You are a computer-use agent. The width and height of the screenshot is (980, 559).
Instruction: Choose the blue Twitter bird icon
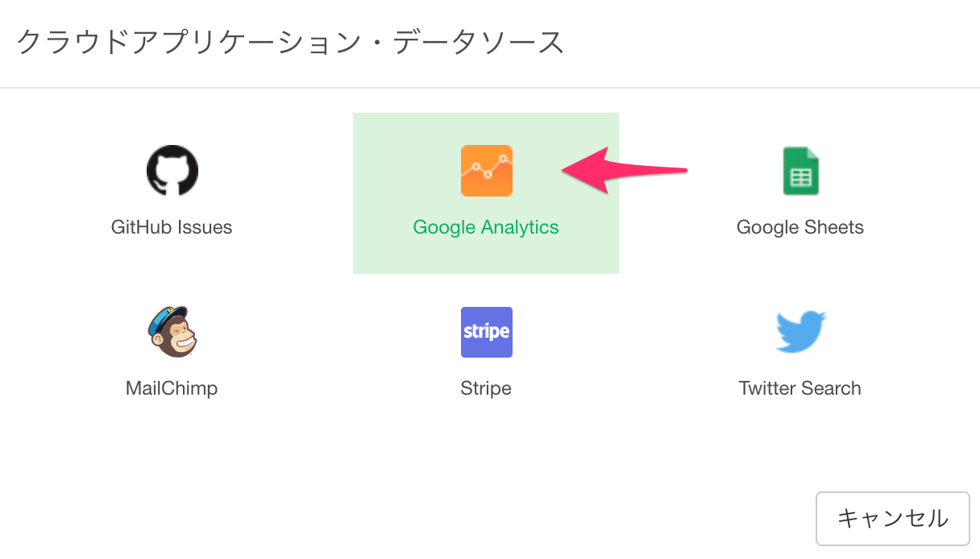[800, 332]
